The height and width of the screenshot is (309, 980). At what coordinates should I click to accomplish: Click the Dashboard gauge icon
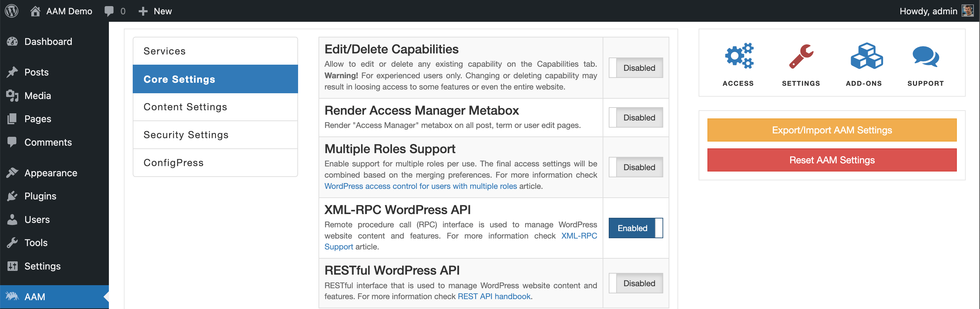pos(12,42)
